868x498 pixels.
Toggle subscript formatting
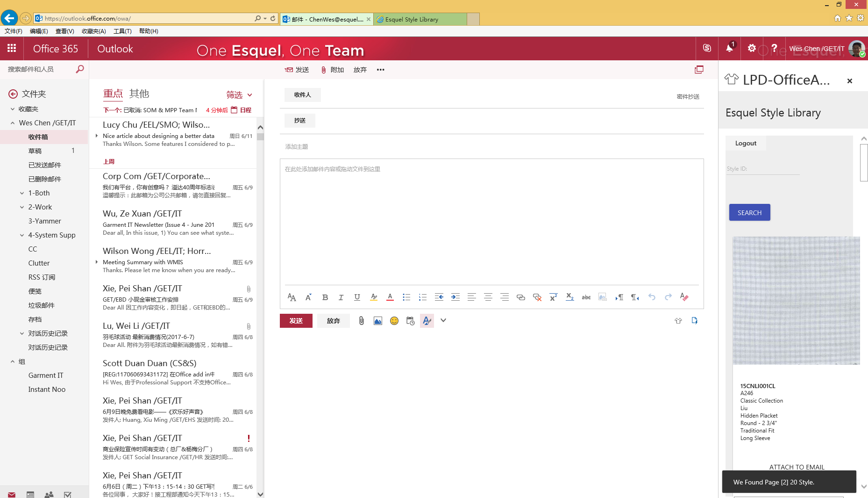(x=569, y=297)
